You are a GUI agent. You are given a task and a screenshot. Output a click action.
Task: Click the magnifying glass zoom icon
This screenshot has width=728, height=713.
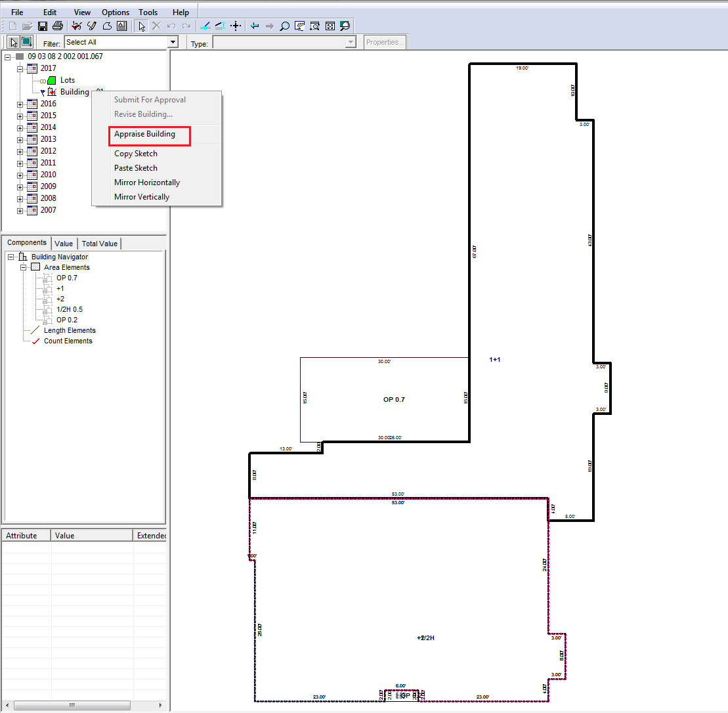[284, 26]
